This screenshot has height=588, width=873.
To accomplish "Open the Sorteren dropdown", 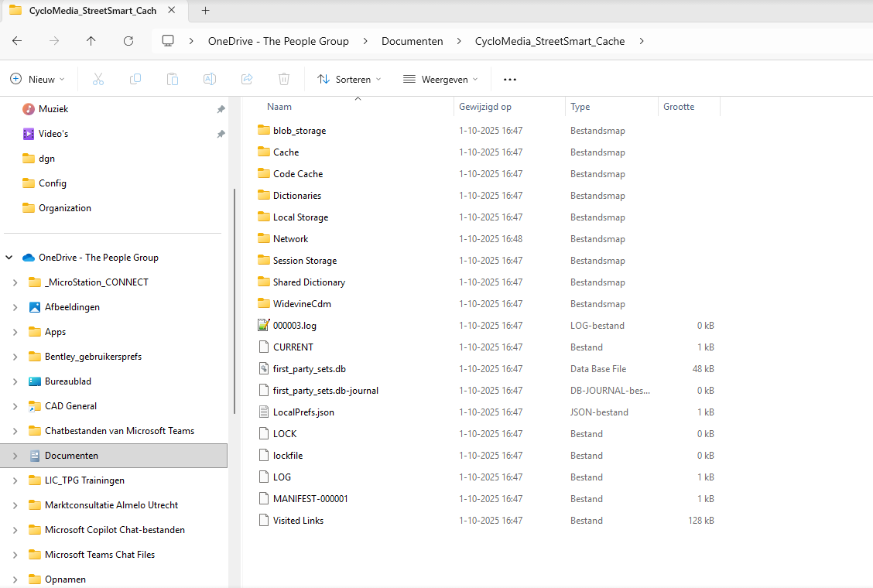I will (349, 79).
